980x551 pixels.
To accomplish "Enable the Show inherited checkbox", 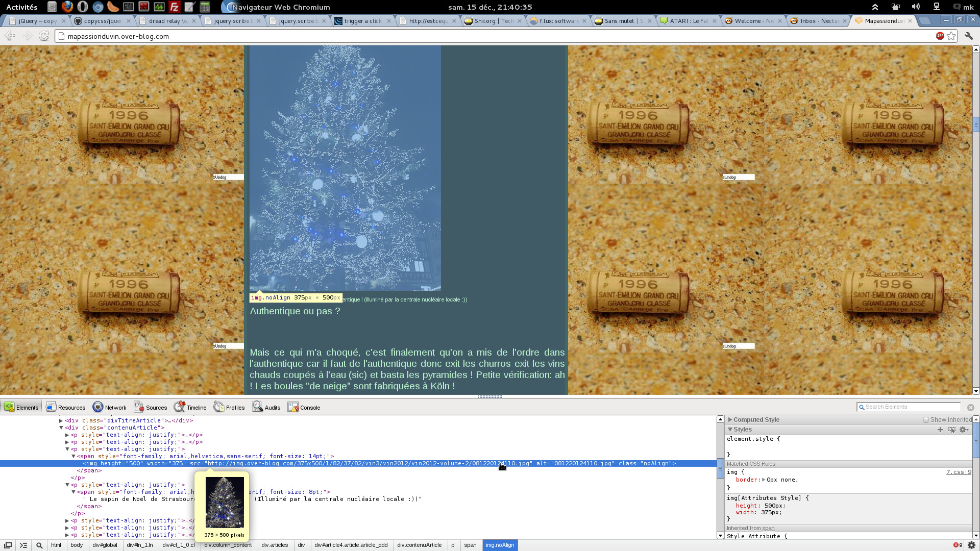I will click(x=926, y=420).
